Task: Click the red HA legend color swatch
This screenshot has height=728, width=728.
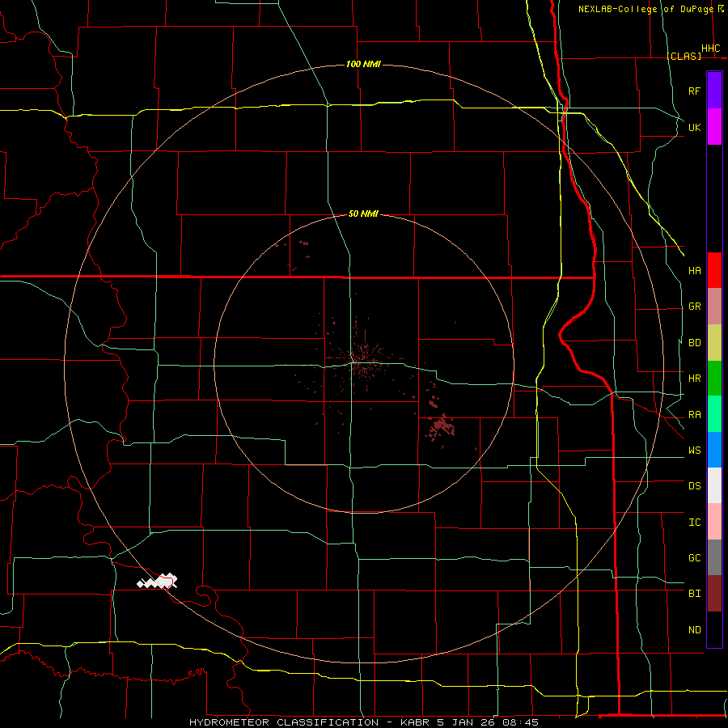Action: 714,270
